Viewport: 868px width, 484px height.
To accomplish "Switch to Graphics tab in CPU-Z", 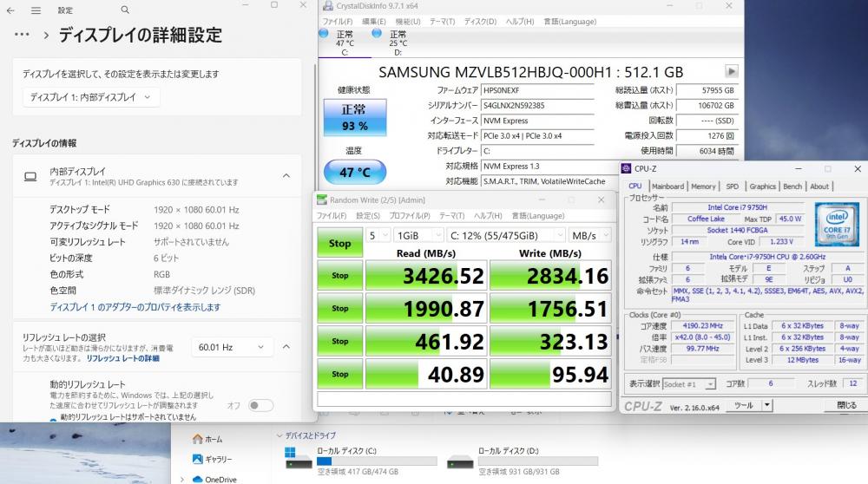I will click(762, 186).
